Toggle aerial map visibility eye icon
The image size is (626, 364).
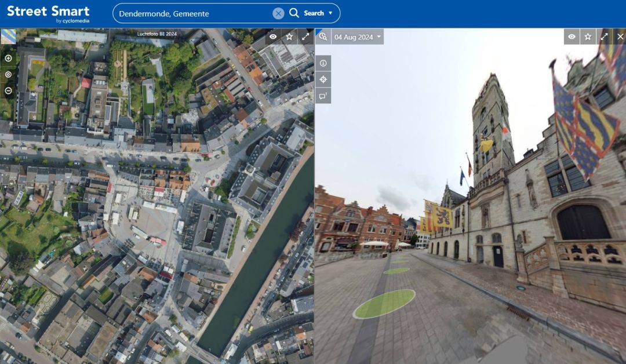click(273, 37)
